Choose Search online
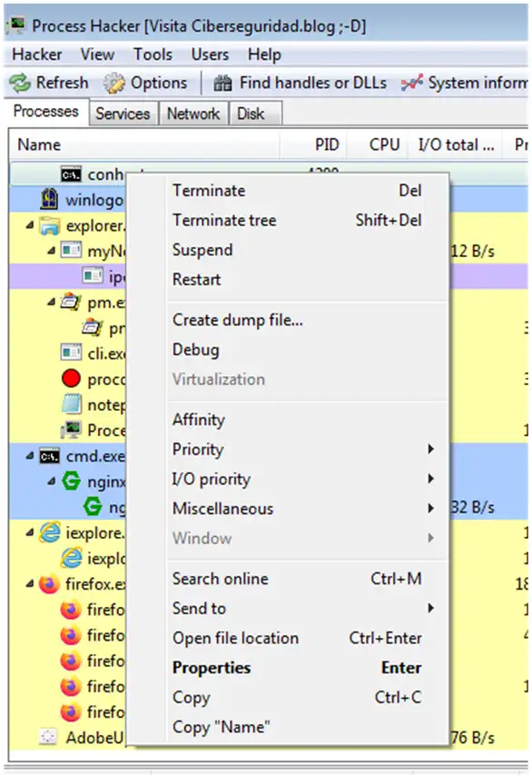532x775 pixels. pyautogui.click(x=307, y=579)
